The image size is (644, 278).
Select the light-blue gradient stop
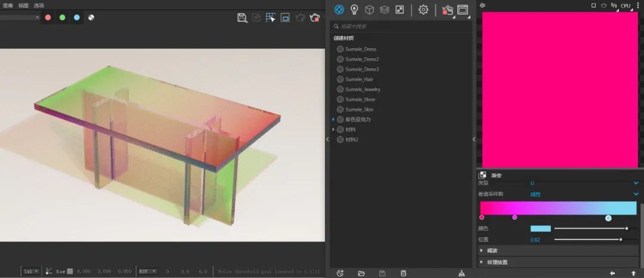click(608, 218)
